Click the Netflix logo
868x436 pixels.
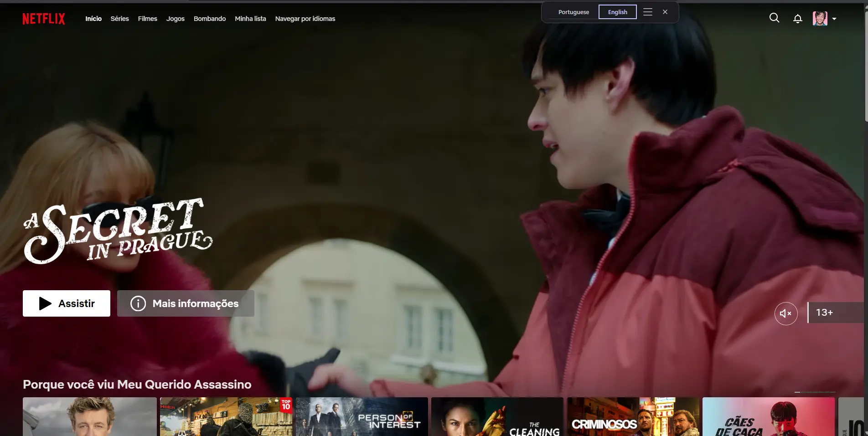pyautogui.click(x=44, y=19)
